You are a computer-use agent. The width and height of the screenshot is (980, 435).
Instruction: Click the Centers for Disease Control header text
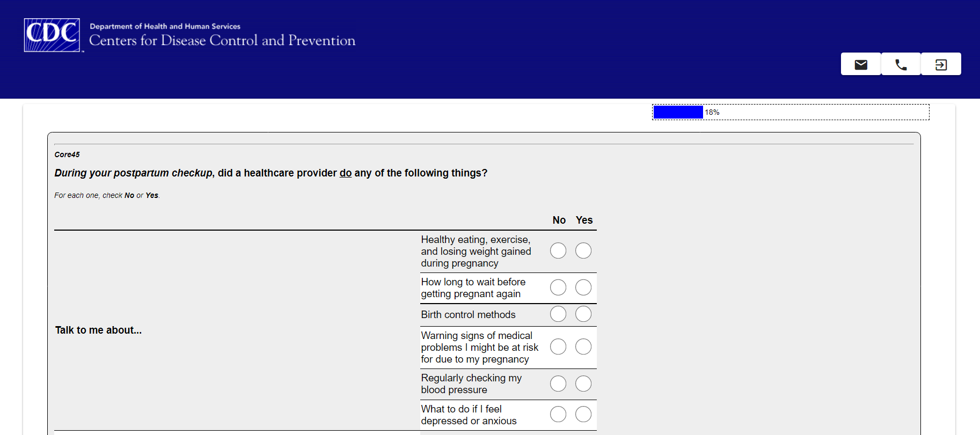point(222,41)
